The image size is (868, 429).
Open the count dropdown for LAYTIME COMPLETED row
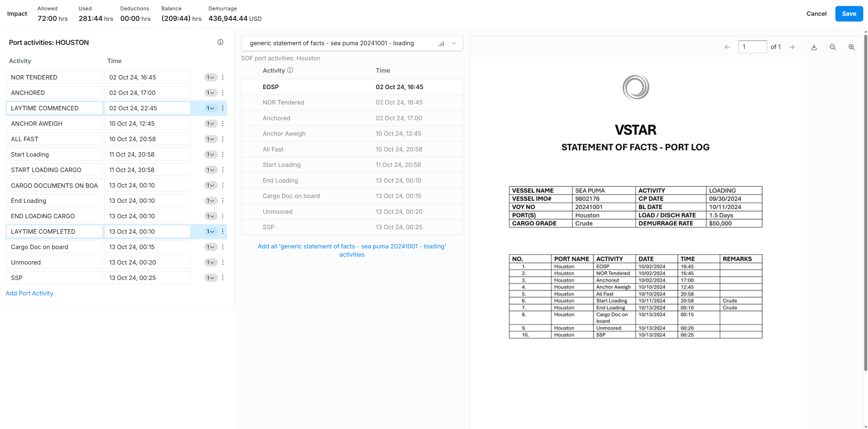[210, 231]
